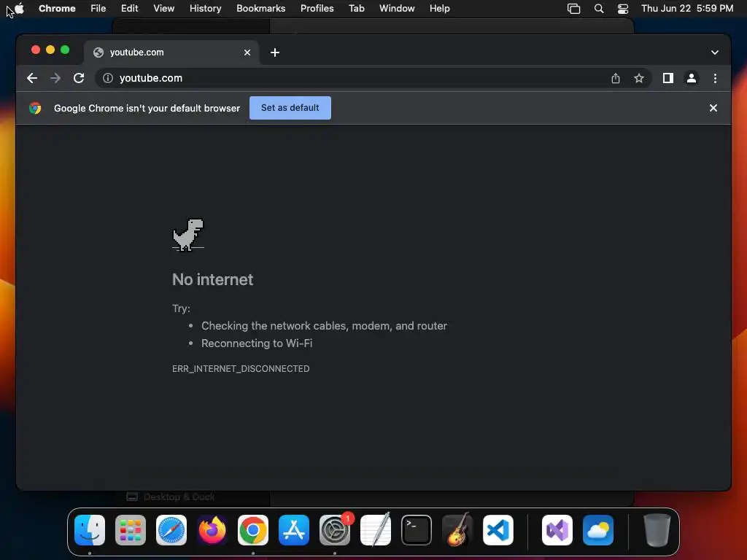Screen dimensions: 747x560
Task: Open the View menu
Action: coord(163,8)
